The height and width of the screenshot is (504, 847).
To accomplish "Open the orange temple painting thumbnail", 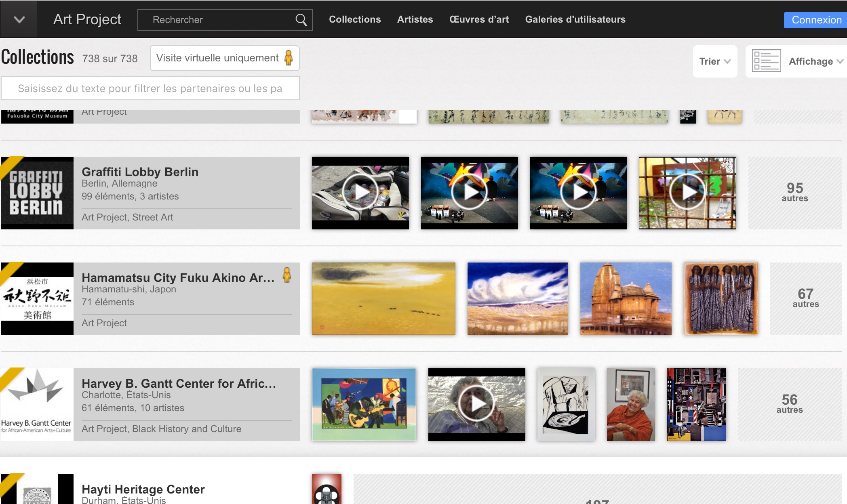I will click(x=626, y=299).
